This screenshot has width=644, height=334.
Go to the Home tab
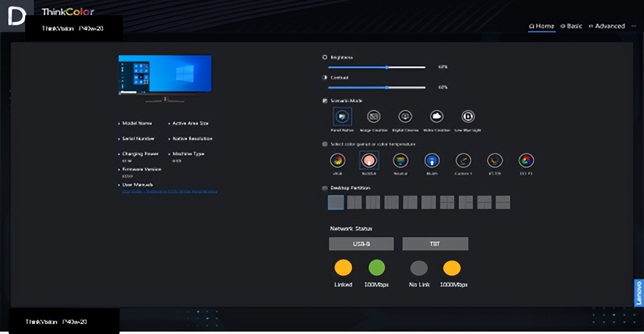[x=541, y=26]
